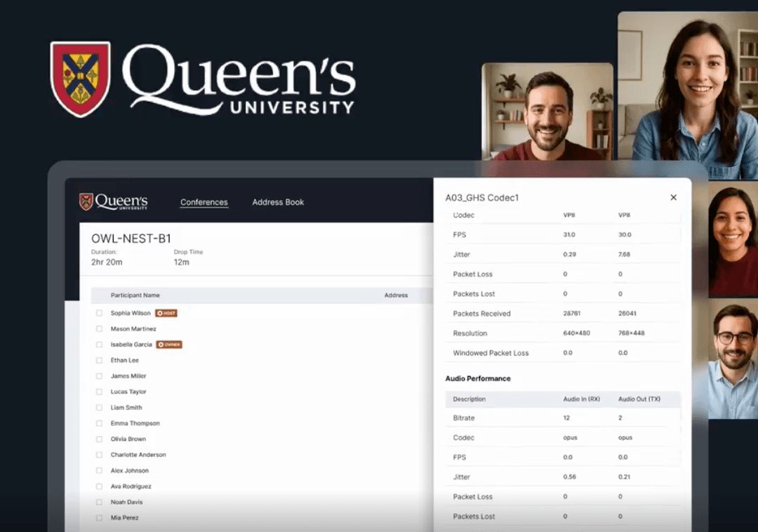This screenshot has height=532, width=758.
Task: Select the participant name Ethan Lee
Action: 125,360
